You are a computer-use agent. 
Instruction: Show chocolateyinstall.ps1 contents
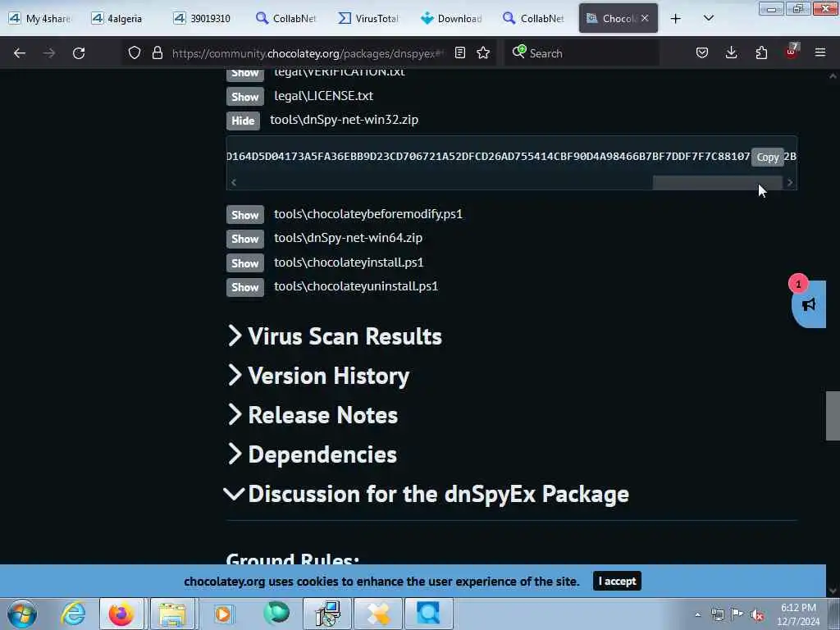click(x=245, y=263)
